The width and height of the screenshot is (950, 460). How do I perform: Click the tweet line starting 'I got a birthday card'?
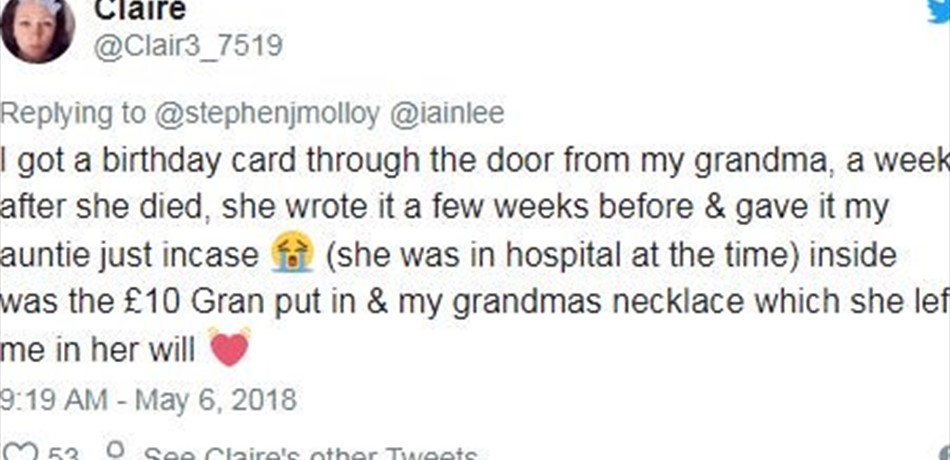point(475,162)
